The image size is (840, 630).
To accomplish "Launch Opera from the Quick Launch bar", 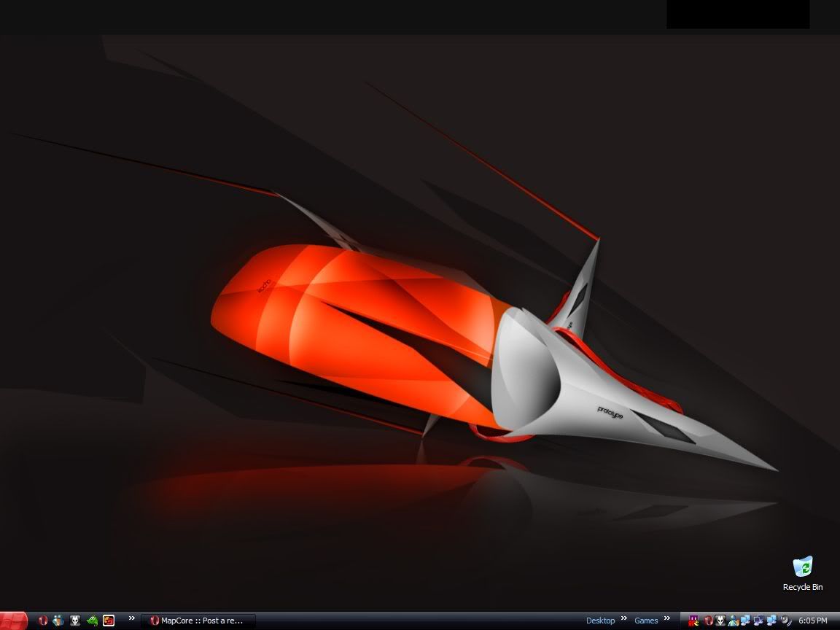I will [x=42, y=621].
